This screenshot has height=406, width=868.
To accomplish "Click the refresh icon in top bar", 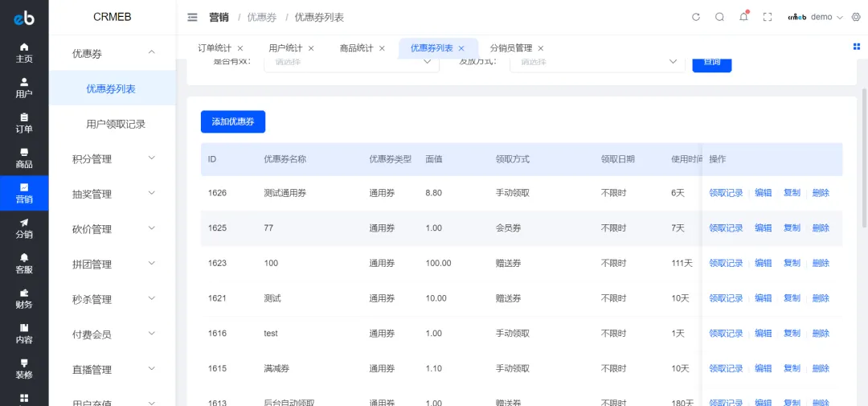I will pos(696,17).
